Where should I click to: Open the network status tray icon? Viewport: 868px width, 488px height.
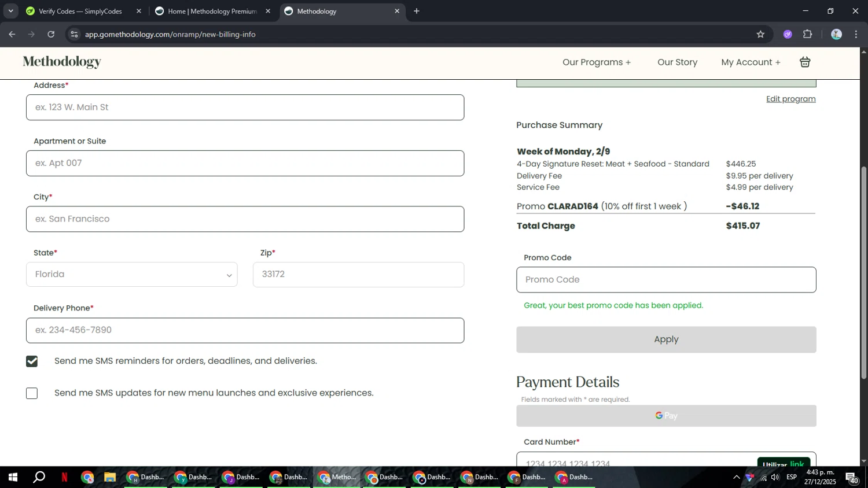click(x=763, y=477)
